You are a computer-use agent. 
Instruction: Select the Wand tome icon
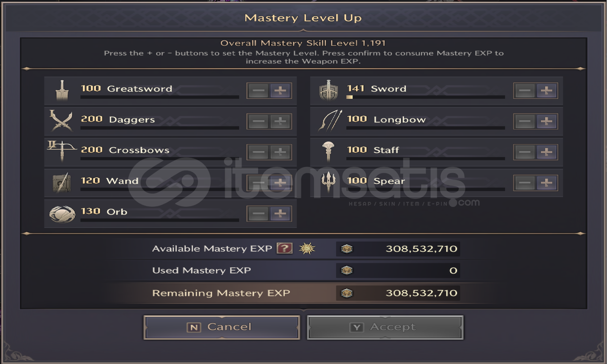point(62,183)
